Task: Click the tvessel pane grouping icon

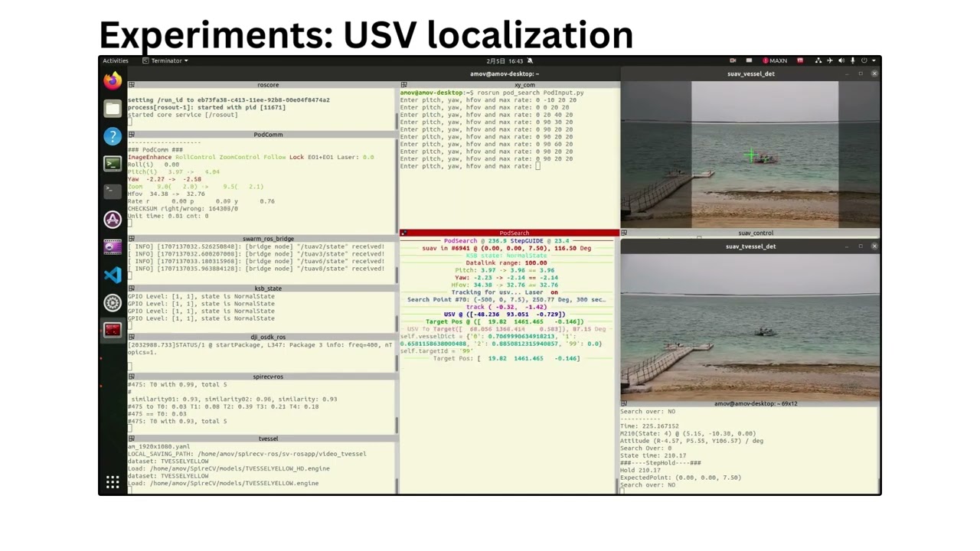Action: point(132,439)
